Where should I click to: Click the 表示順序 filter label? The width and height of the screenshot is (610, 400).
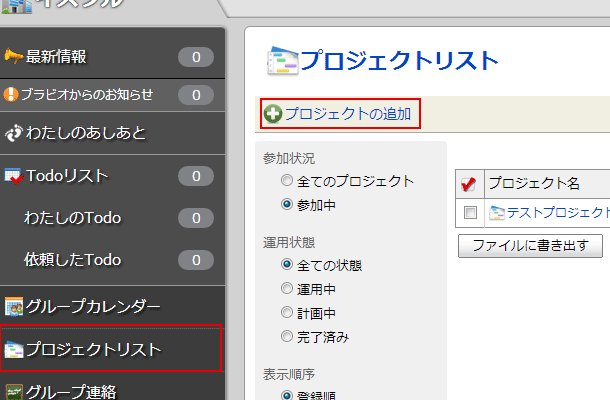(289, 374)
